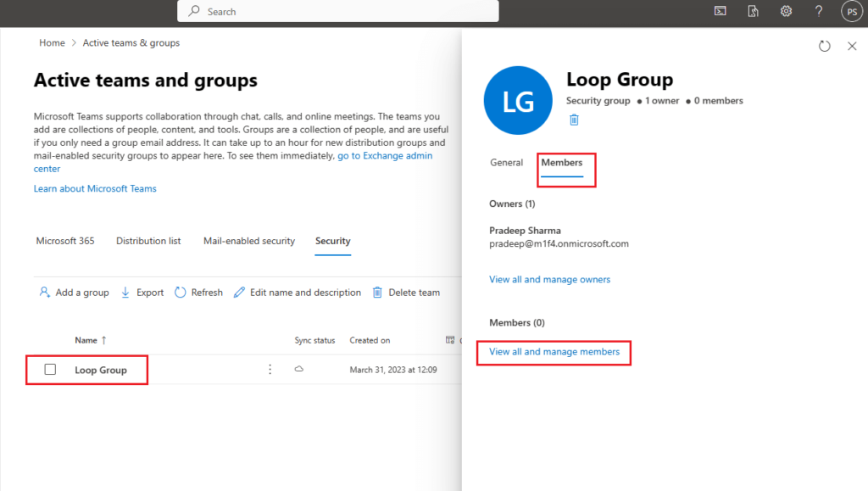
Task: Tick the Loop Group row checkbox
Action: point(50,369)
